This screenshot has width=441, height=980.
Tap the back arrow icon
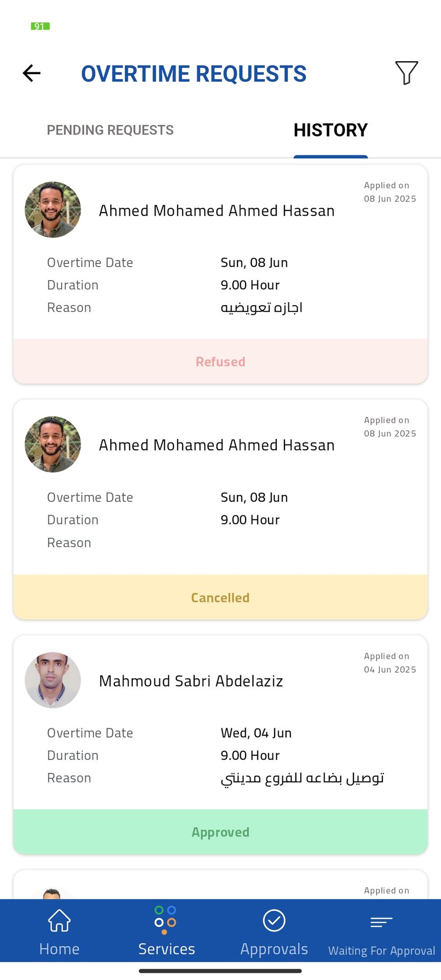(x=32, y=73)
